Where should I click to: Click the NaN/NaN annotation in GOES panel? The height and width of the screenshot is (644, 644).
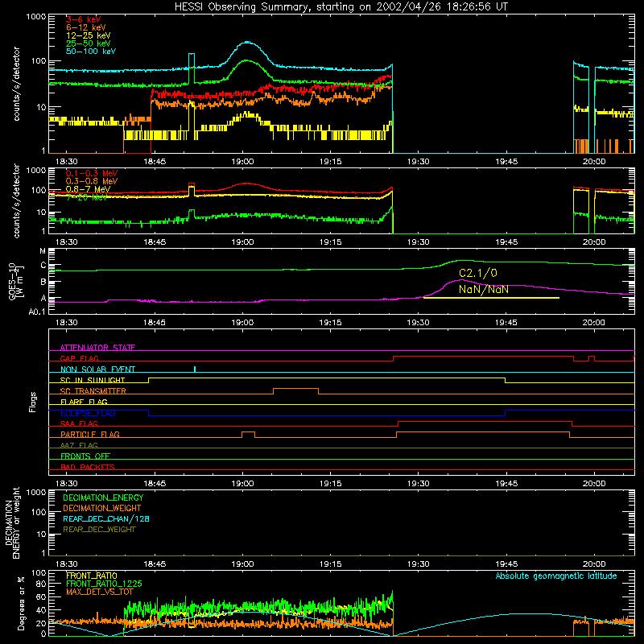[x=484, y=290]
